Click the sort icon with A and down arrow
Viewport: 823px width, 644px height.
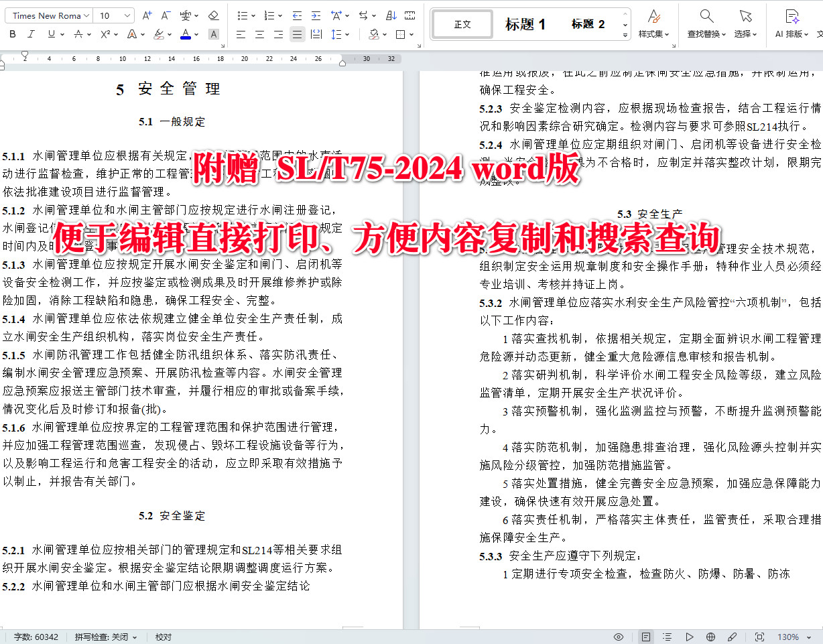point(391,15)
